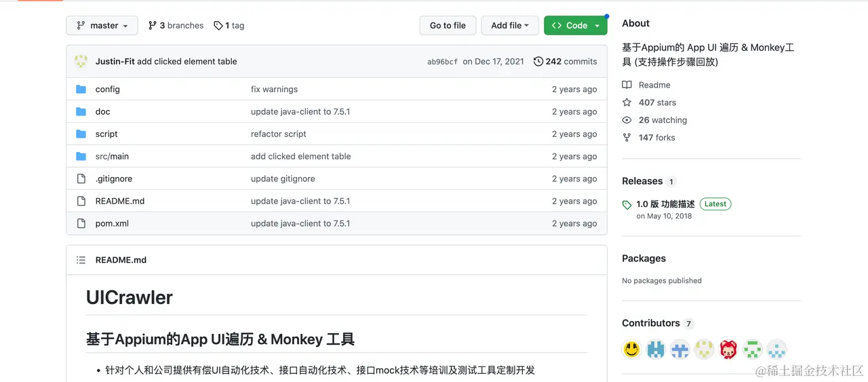Open the doc folder
Screen dimensions: 868x382
point(102,111)
